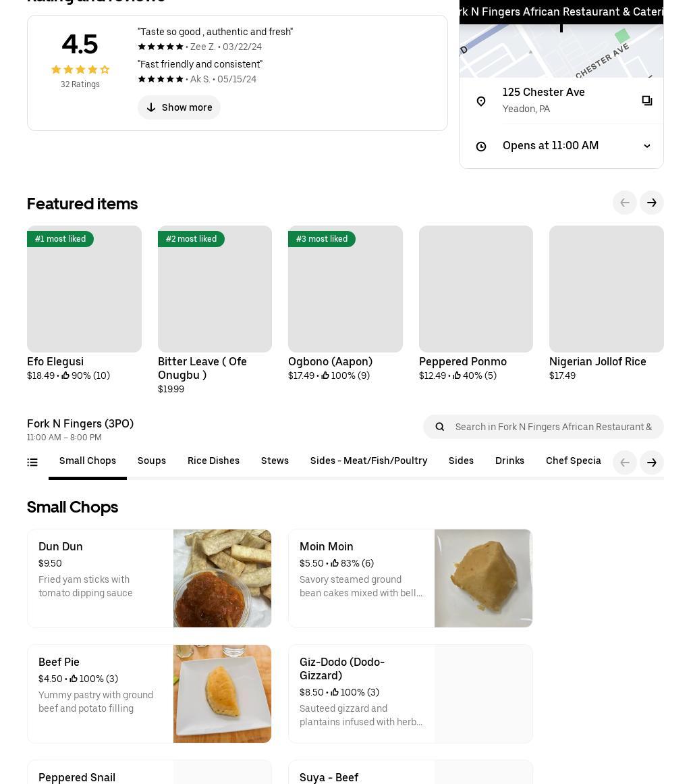Viewport: 691px width, 784px height.
Task: Go to the Drinks tab
Action: [x=509, y=461]
